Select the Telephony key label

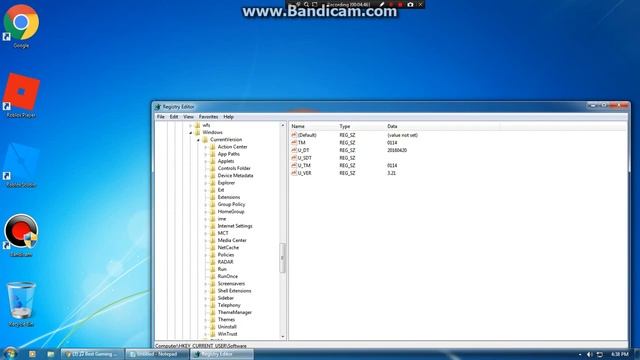click(x=229, y=305)
